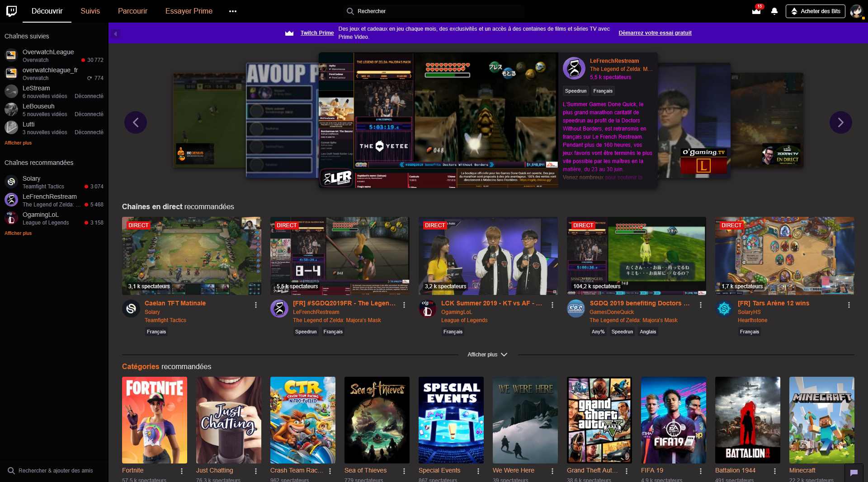Open the Sea of Thieves category cover

click(377, 420)
